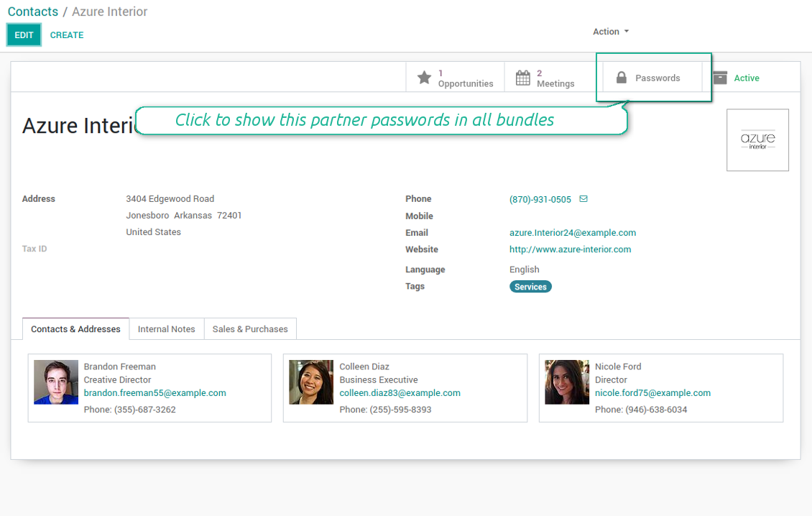Open Brandon Freeman contact name
The image size is (812, 516).
tap(119, 367)
